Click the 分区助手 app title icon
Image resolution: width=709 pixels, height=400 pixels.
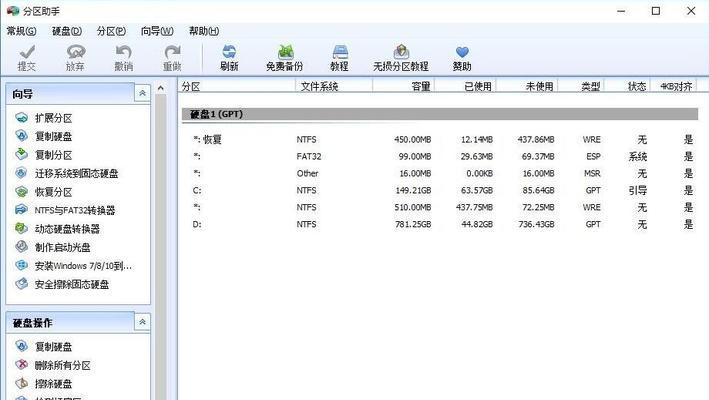(x=13, y=10)
